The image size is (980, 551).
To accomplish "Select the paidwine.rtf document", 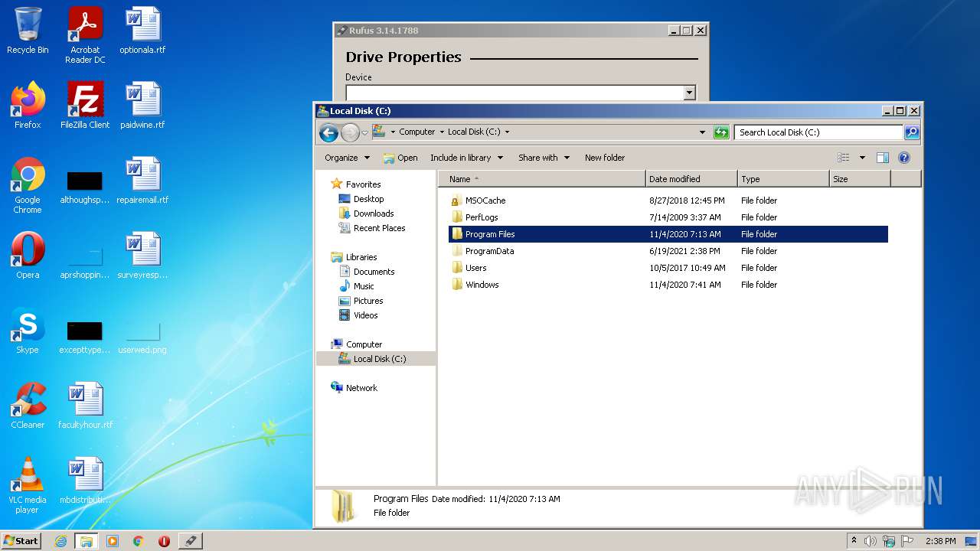I will click(x=142, y=106).
